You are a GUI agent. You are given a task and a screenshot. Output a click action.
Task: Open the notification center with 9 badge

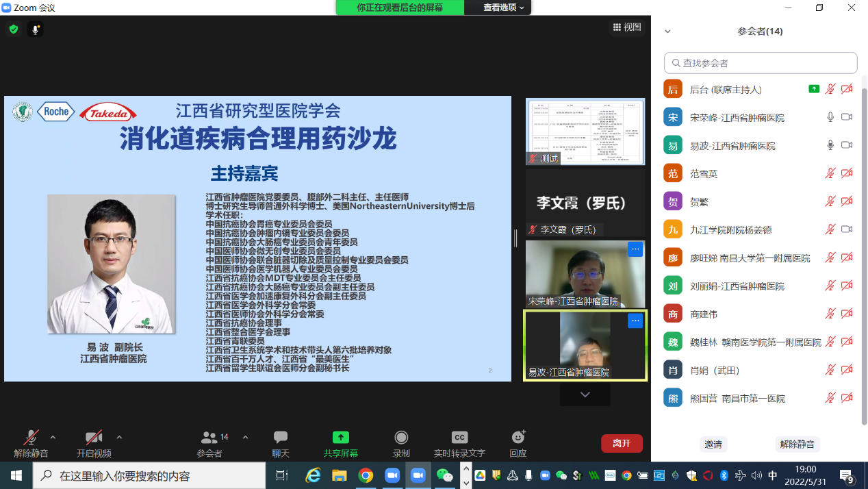[847, 476]
